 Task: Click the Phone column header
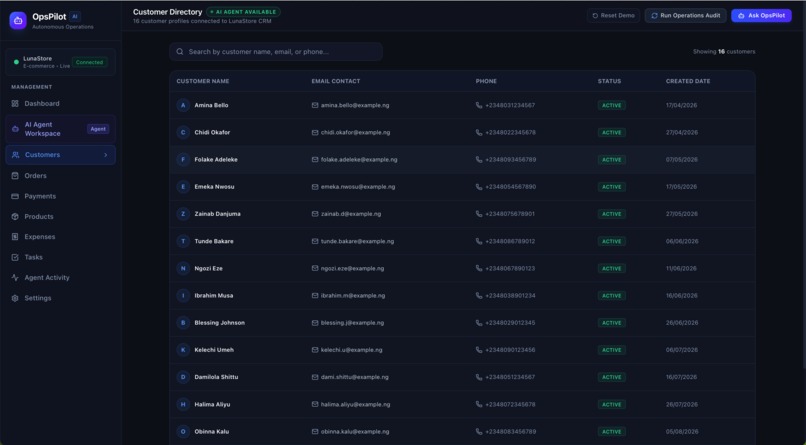486,81
